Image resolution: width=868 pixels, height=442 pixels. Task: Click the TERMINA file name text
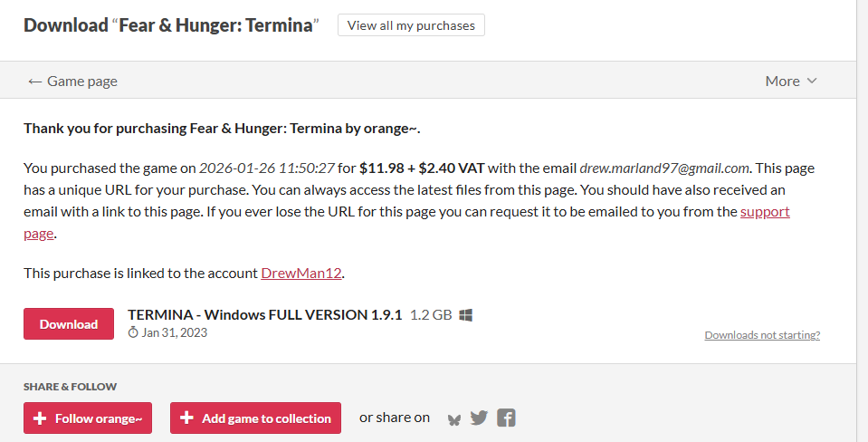click(x=264, y=314)
